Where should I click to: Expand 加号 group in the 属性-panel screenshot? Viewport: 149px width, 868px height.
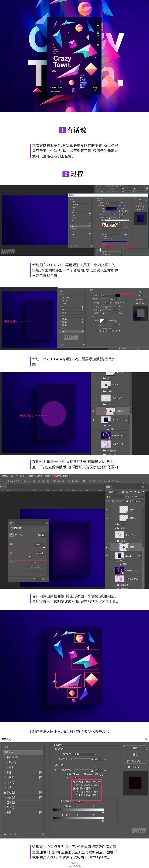point(115,528)
